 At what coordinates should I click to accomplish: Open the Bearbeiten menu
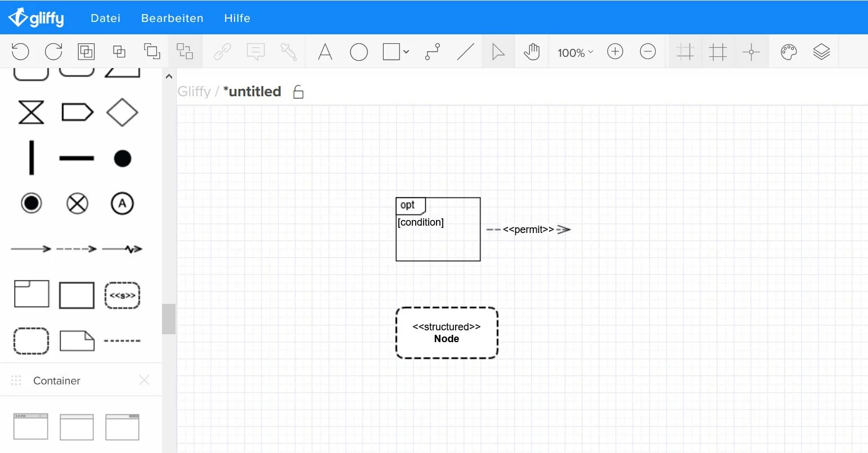pos(172,18)
